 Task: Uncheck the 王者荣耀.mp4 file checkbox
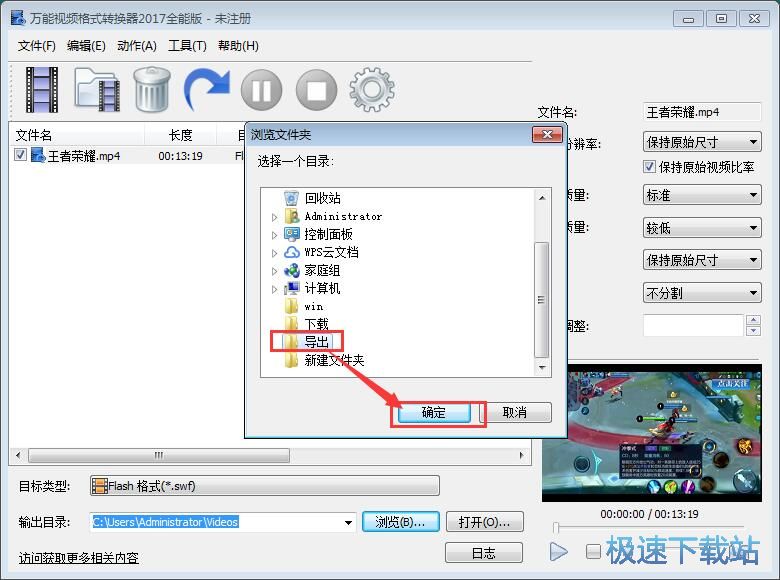20,155
